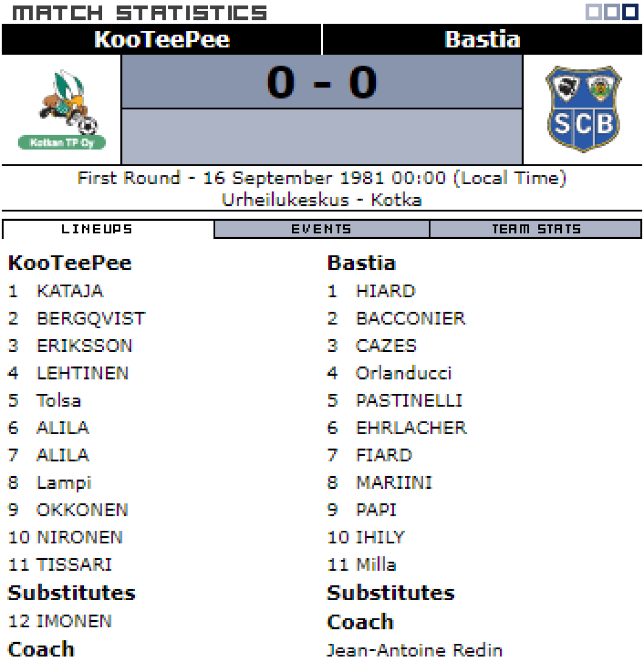Screen dimensions: 644x662
Task: Click the 0 - 0 score panel
Action: coord(322,82)
